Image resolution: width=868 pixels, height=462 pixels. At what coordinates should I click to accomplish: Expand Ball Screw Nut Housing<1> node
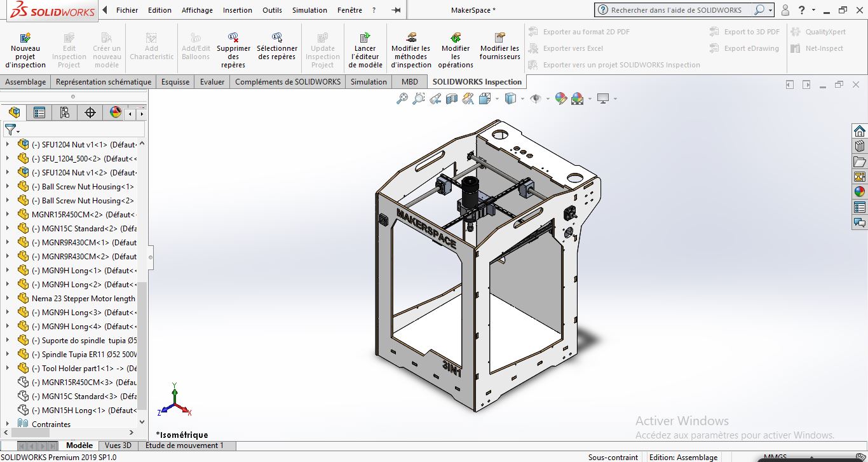click(8, 186)
